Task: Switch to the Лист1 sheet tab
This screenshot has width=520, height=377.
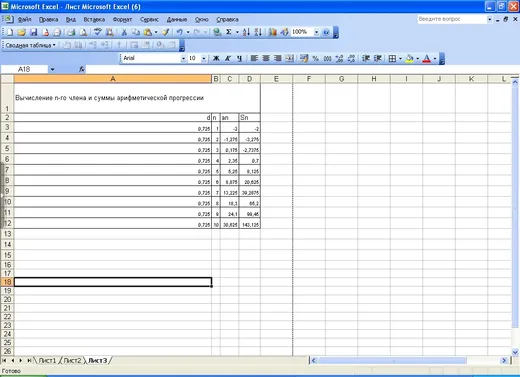Action: tap(47, 360)
